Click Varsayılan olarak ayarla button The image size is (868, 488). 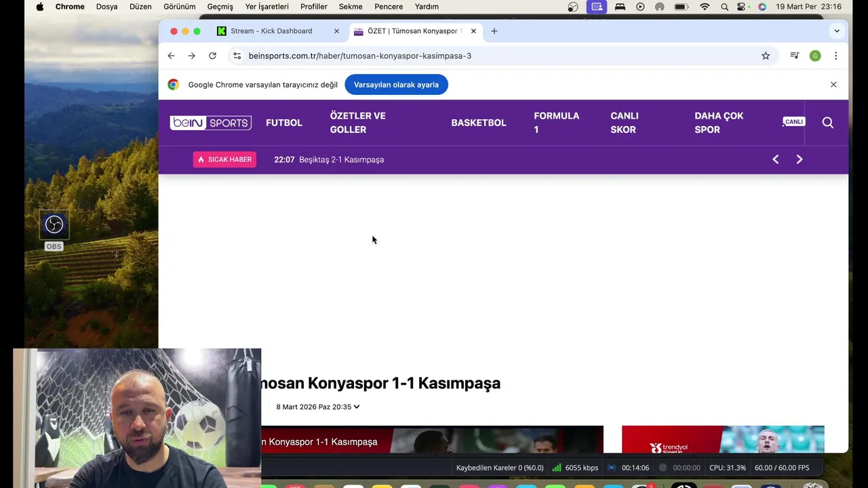click(396, 85)
